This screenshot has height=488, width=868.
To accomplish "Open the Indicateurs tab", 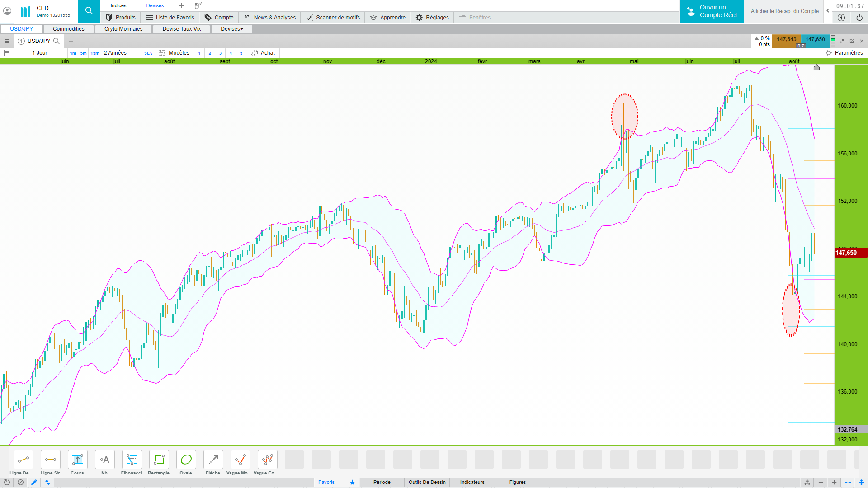I will point(472,483).
